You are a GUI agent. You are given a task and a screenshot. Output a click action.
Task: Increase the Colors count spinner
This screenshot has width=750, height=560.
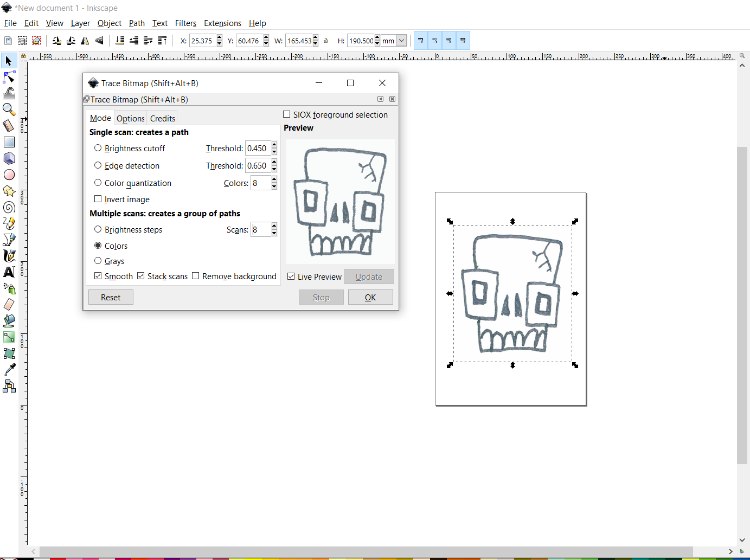[274, 179]
